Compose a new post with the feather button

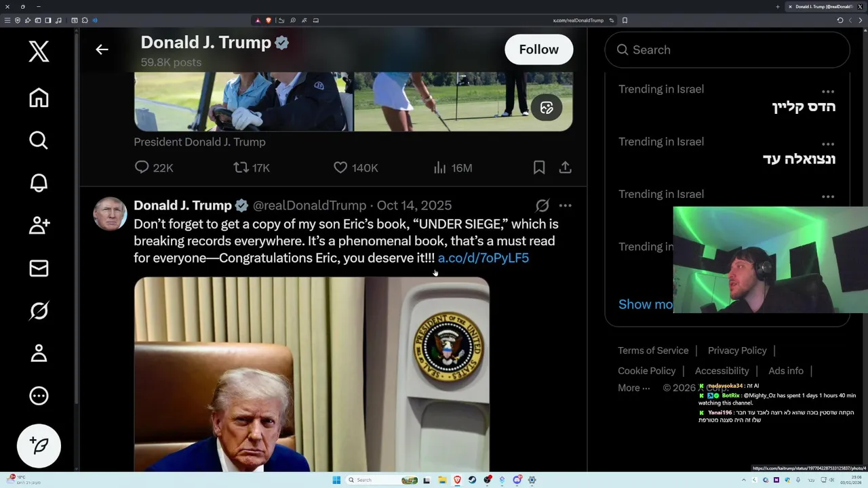pos(39,445)
